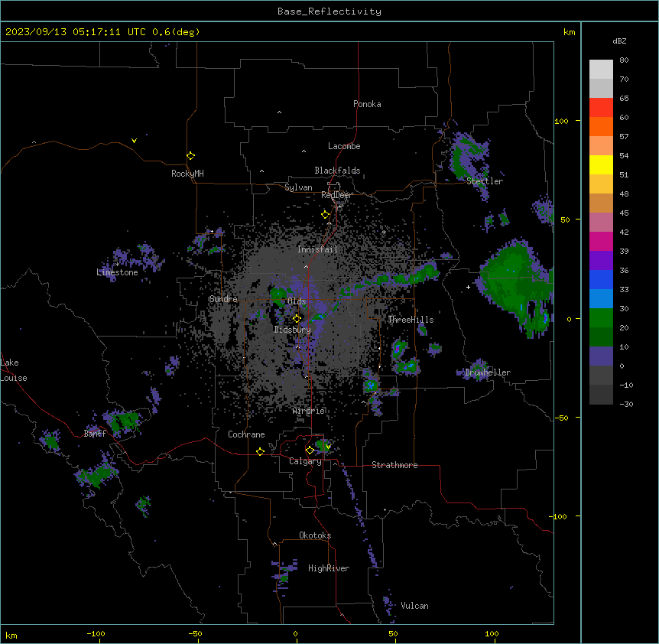Click the Cochrane label
This screenshot has height=644, width=659.
(x=246, y=434)
